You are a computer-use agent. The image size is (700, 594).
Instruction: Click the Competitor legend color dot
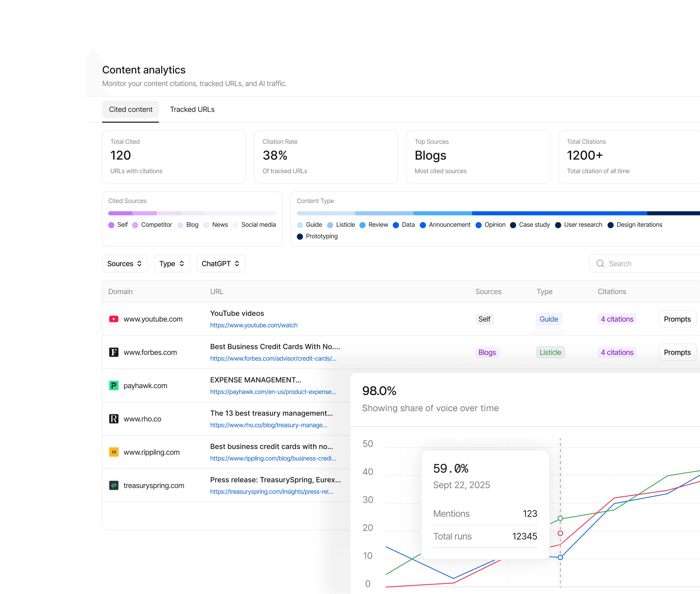(135, 225)
